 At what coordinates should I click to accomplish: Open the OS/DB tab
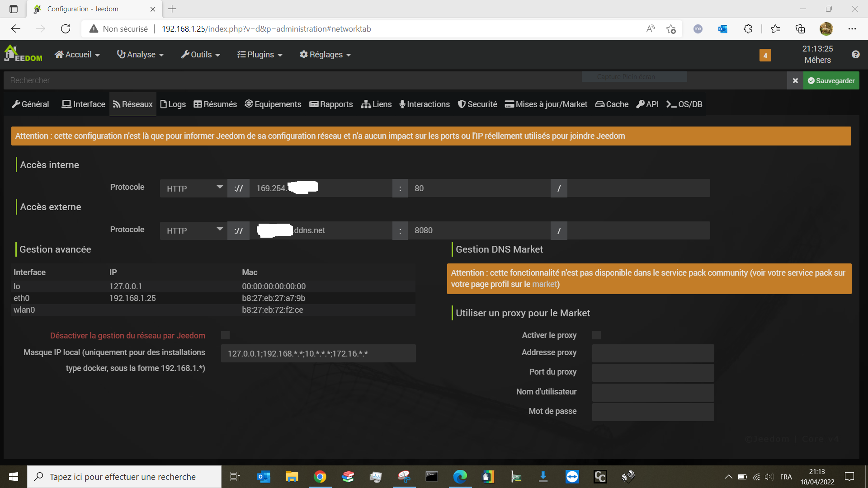pos(684,104)
